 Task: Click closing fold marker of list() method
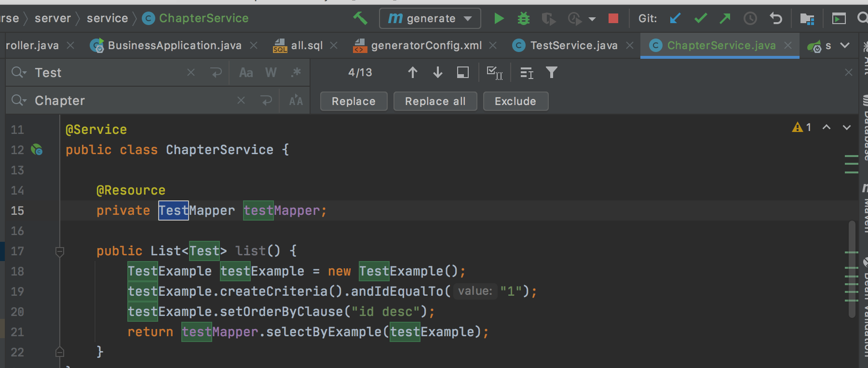[60, 352]
